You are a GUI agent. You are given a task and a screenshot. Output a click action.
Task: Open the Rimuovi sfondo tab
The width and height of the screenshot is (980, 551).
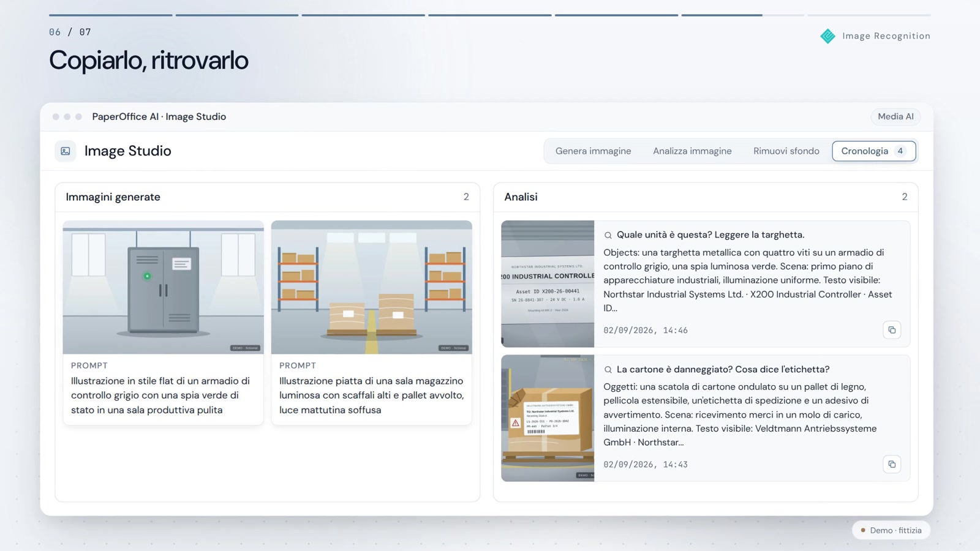point(786,151)
